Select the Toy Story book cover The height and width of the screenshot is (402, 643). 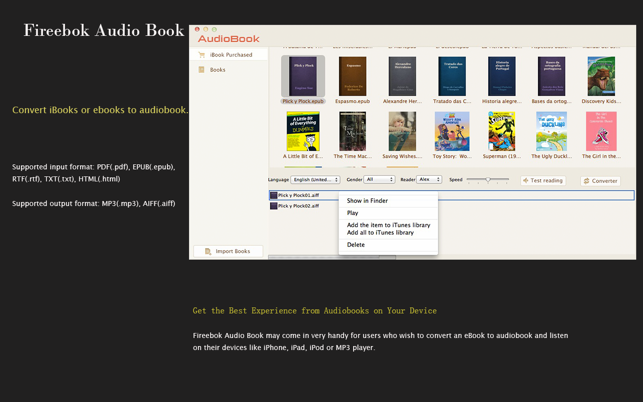pos(452,132)
